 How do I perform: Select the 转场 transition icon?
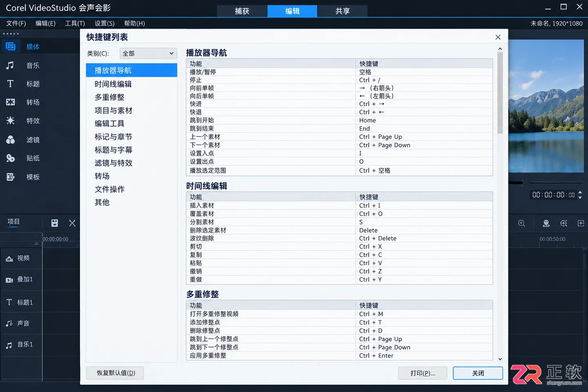(x=10, y=102)
